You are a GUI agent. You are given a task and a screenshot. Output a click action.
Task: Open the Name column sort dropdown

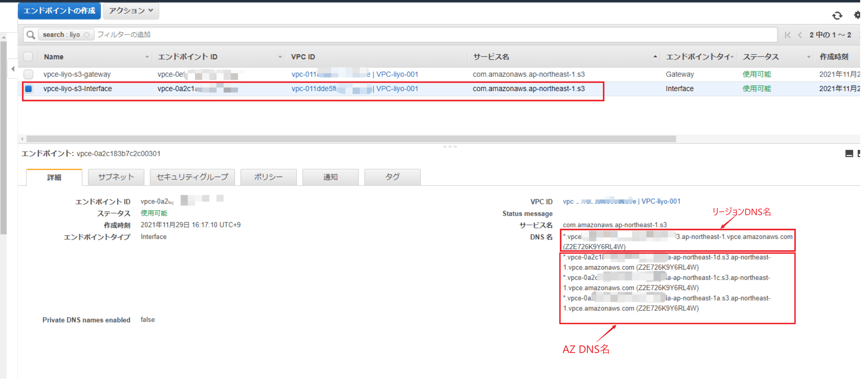(x=147, y=57)
